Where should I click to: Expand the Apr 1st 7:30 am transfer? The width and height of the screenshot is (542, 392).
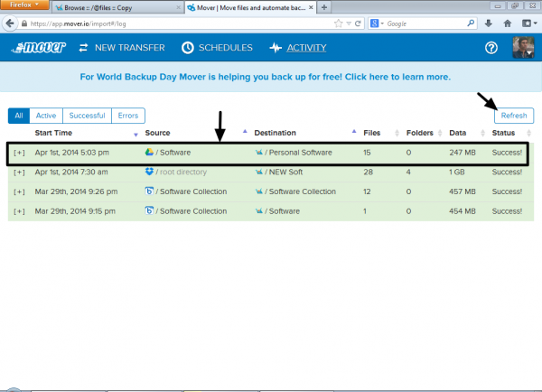19,172
